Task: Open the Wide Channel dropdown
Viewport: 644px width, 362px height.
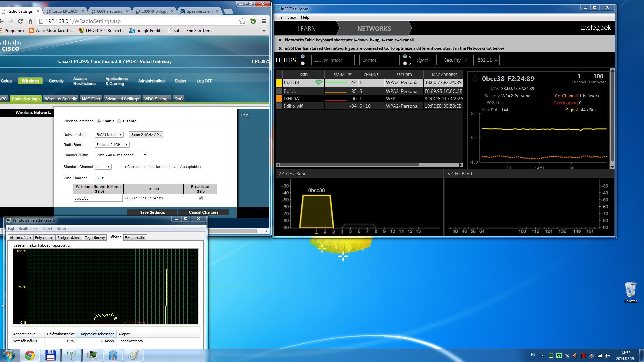Action: [100, 178]
